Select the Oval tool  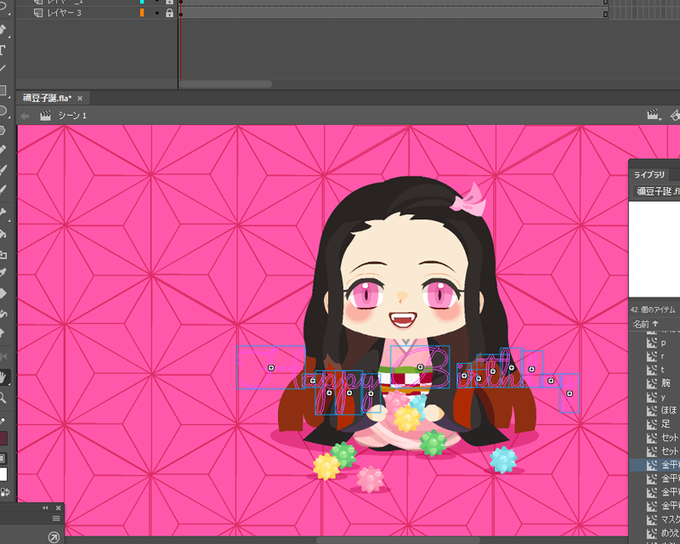click(x=2, y=110)
